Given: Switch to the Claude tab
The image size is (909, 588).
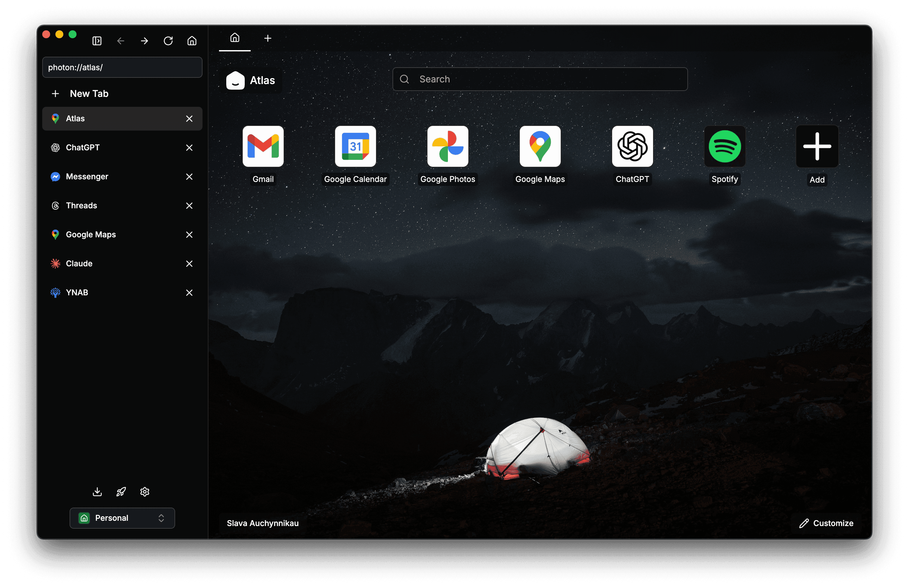Looking at the screenshot, I should click(x=122, y=264).
